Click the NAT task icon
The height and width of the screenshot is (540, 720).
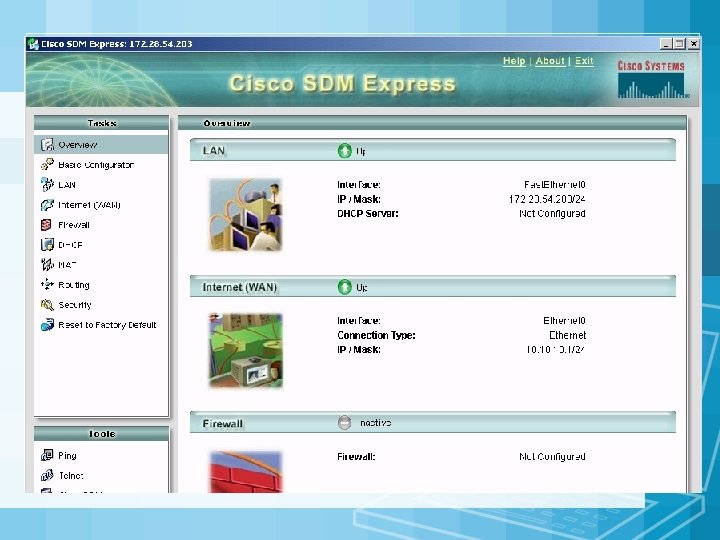pos(47,264)
